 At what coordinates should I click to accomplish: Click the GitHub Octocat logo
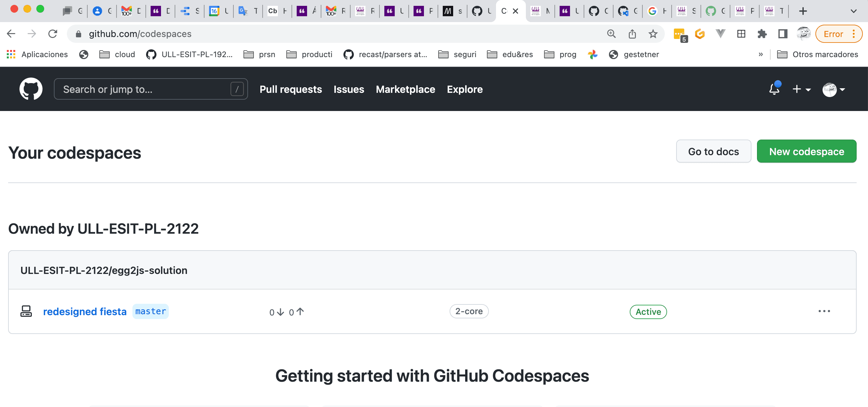click(x=31, y=89)
